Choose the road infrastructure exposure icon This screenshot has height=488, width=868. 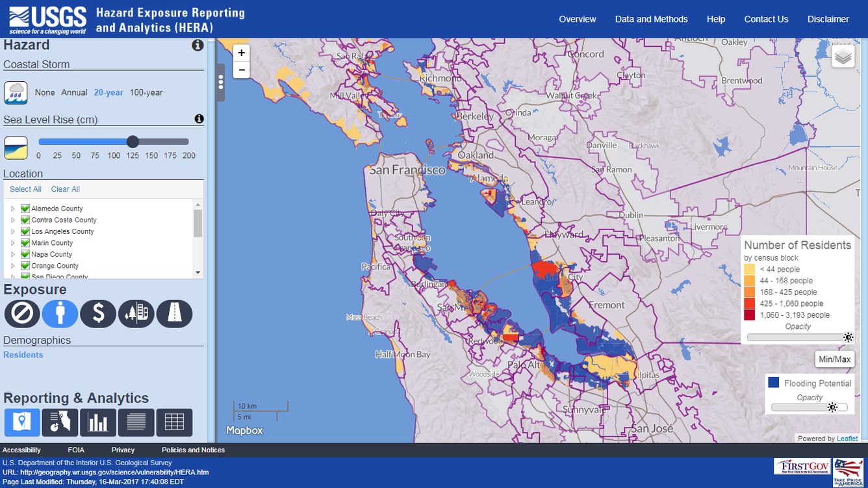pos(174,314)
